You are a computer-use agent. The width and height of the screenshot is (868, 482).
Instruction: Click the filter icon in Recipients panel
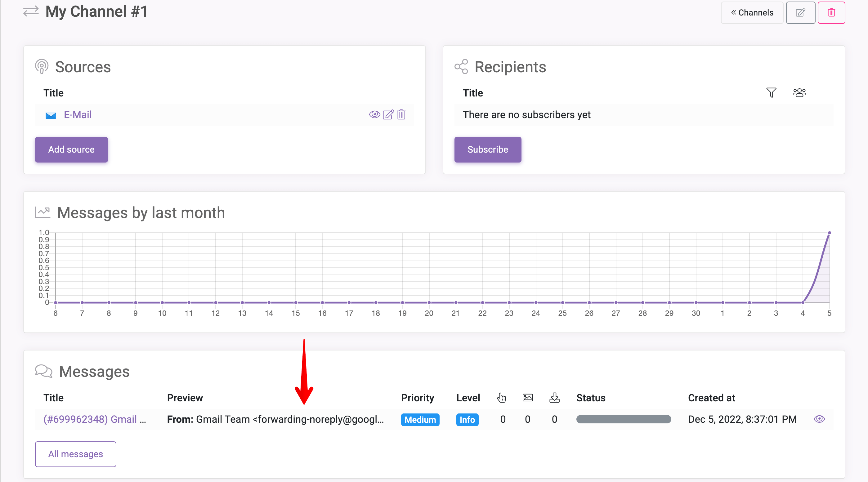[771, 93]
